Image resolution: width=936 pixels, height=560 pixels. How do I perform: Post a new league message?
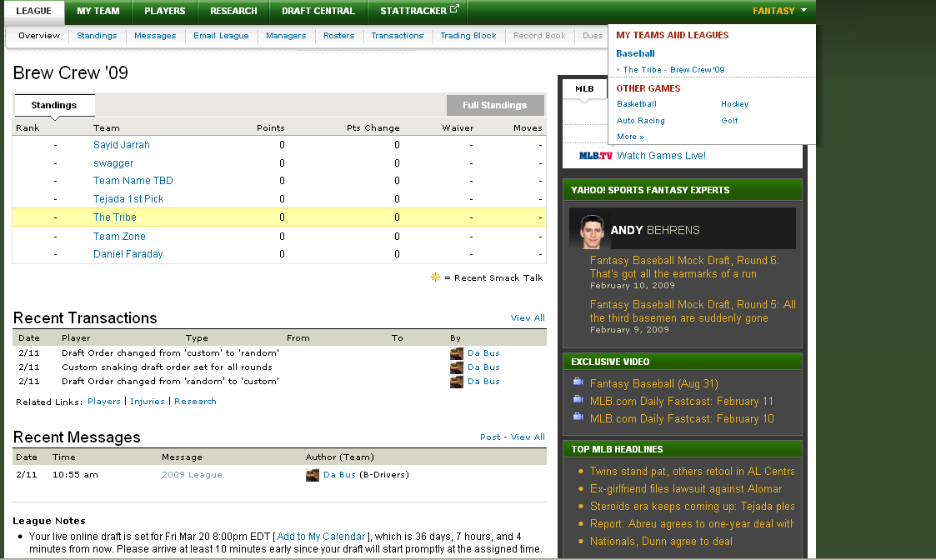tap(490, 437)
